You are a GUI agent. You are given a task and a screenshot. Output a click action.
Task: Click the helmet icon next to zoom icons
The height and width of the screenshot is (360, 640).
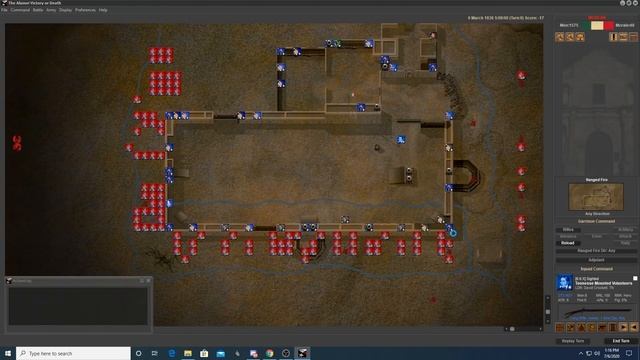[580, 37]
